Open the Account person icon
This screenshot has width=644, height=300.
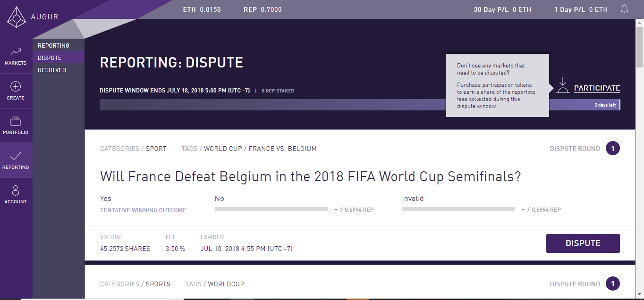(16, 191)
